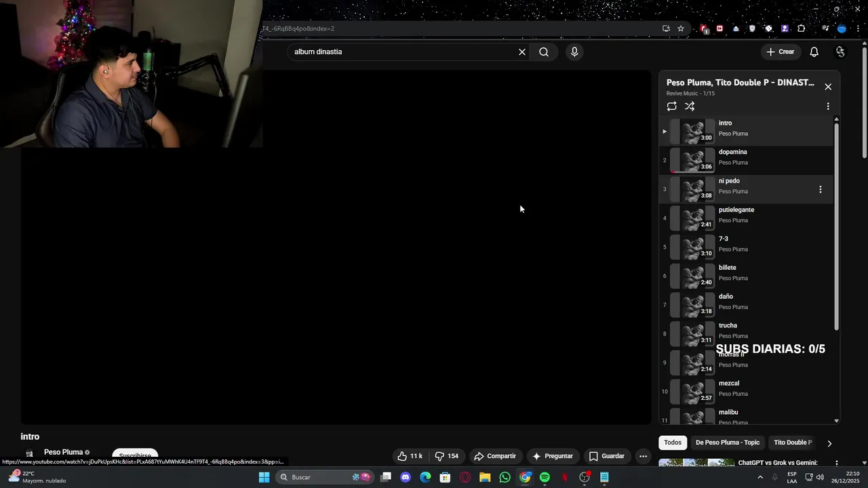Activate voice search microphone
Screen dimensions: 868x488
tap(574, 52)
